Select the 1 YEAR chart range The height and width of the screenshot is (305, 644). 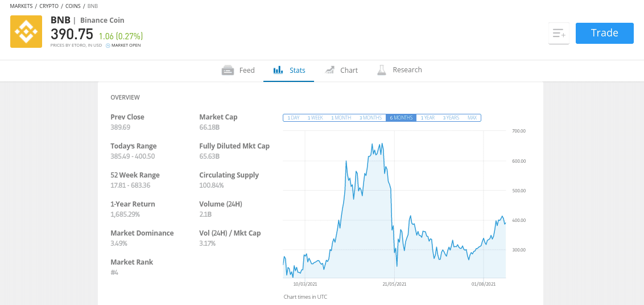[x=428, y=118]
